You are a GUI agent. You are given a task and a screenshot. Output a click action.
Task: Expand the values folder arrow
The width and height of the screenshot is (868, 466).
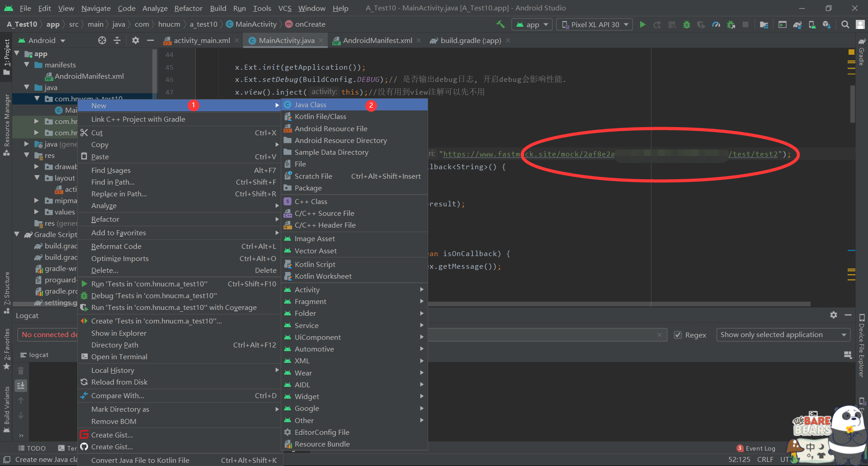pos(37,212)
